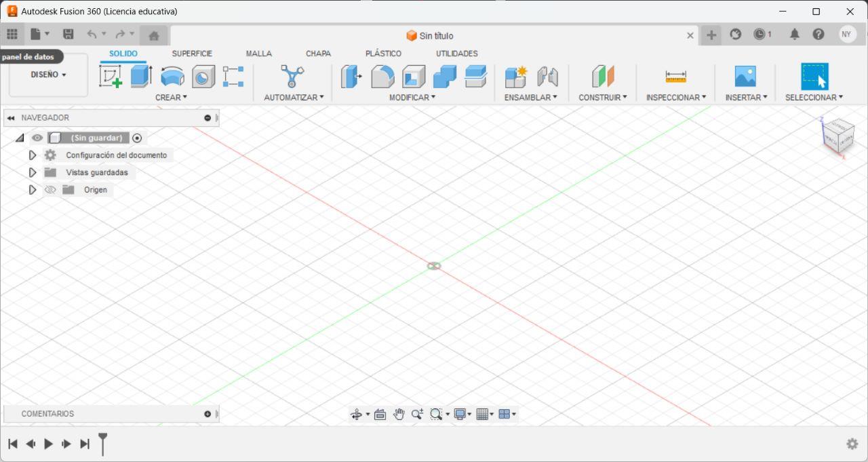Open the CREAR dropdown menu
Image resolution: width=868 pixels, height=462 pixels.
[x=171, y=98]
